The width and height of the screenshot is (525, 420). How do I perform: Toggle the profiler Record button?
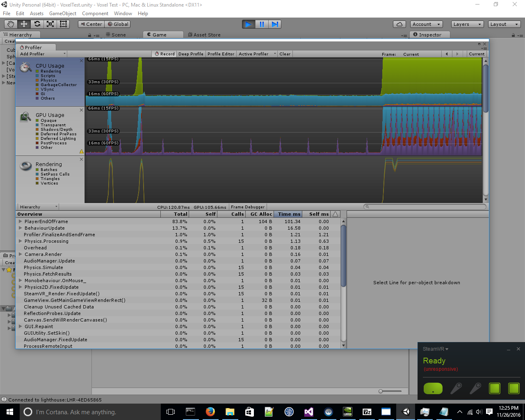pyautogui.click(x=164, y=54)
